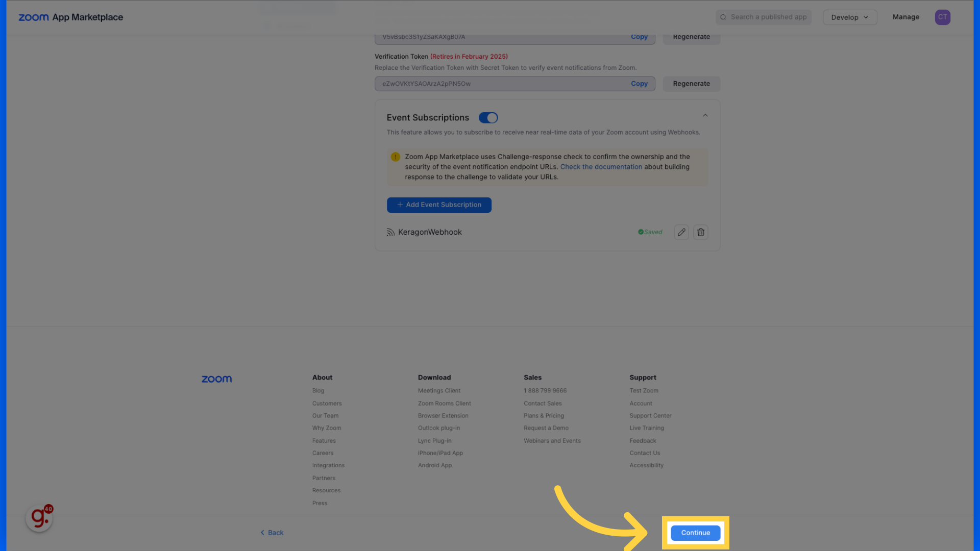
Task: Open Why Zoom footer link
Action: (x=327, y=428)
